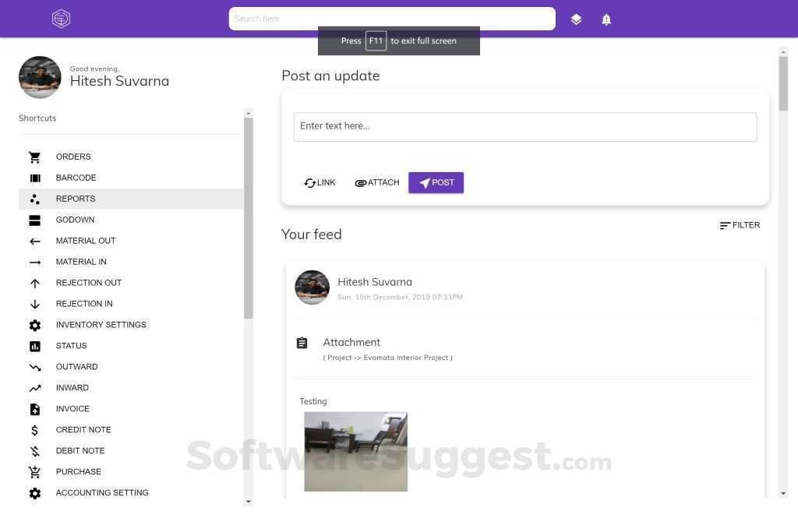Viewport: 798px width, 532px height.
Task: Select Reports in the shortcuts menu
Action: (x=76, y=199)
